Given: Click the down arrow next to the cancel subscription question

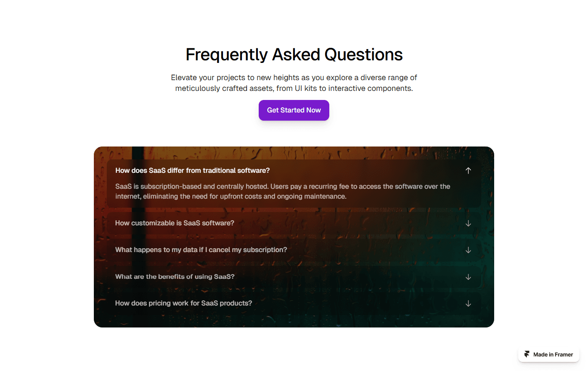Looking at the screenshot, I should click(x=468, y=250).
